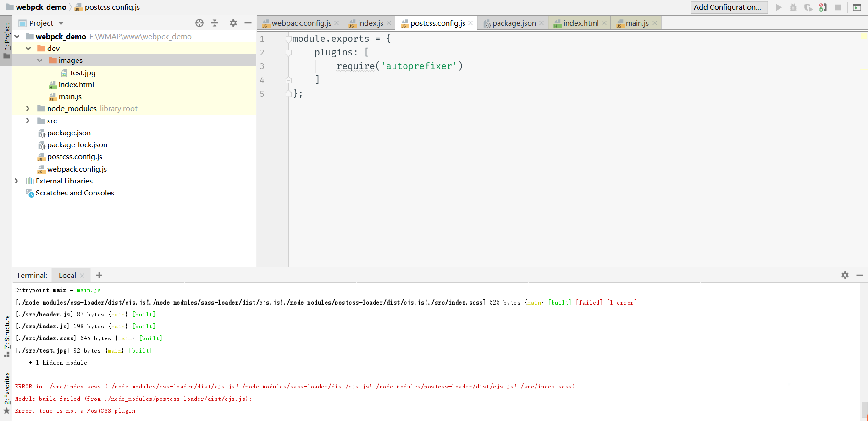The image size is (868, 421).
Task: Collapse the images folder
Action: tap(40, 60)
